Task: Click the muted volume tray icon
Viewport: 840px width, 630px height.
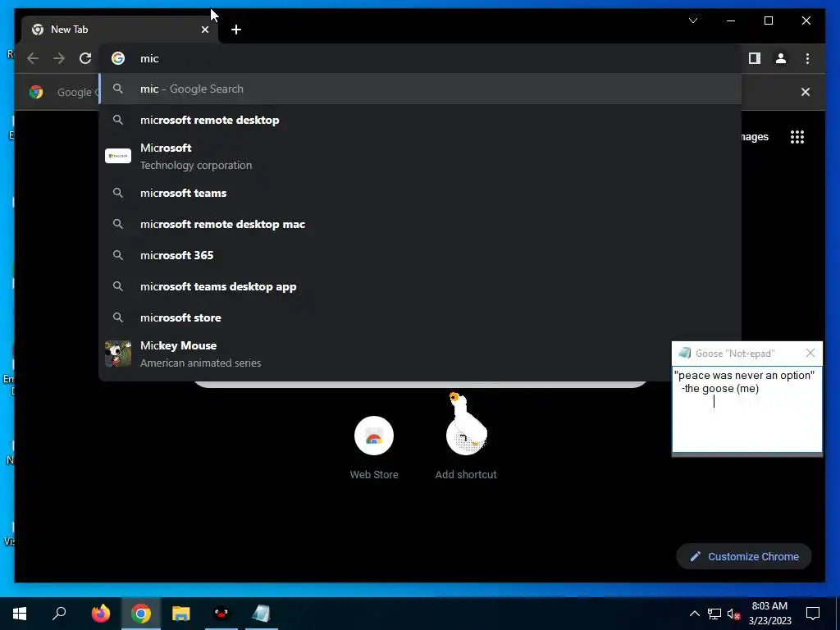Action: [734, 614]
